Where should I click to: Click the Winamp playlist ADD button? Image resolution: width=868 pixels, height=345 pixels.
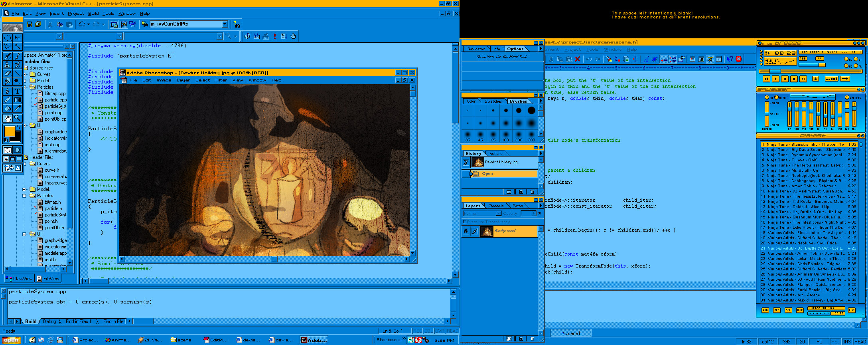coord(765,310)
